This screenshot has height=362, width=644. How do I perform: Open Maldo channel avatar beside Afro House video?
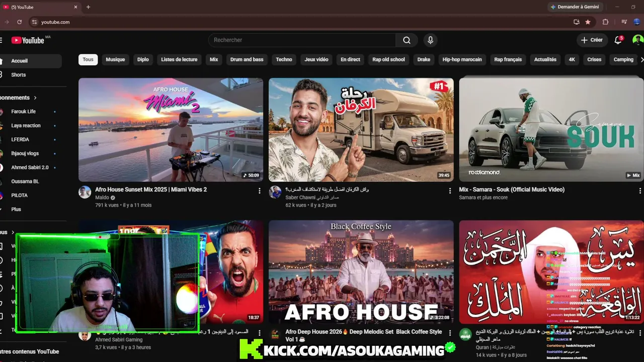85,192
